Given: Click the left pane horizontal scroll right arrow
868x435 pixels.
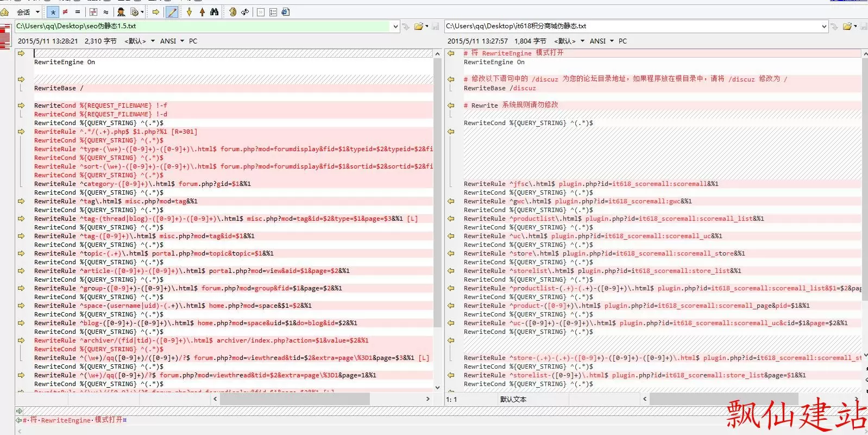Looking at the screenshot, I should coord(428,399).
